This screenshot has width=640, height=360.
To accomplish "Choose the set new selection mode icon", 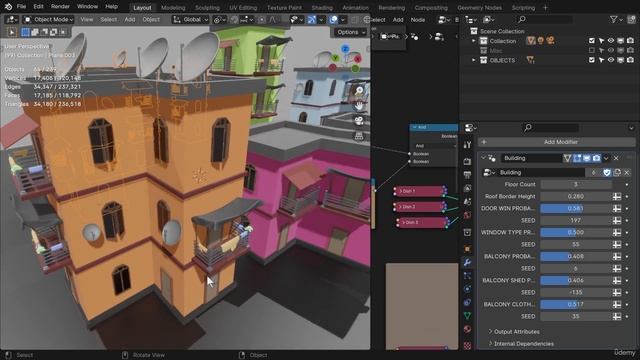I will [25, 32].
